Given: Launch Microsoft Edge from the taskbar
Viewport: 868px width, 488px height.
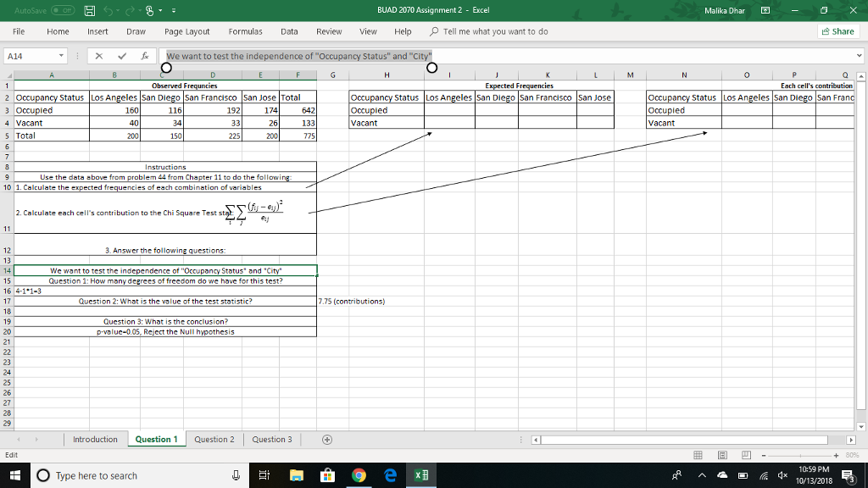Looking at the screenshot, I should (390, 474).
